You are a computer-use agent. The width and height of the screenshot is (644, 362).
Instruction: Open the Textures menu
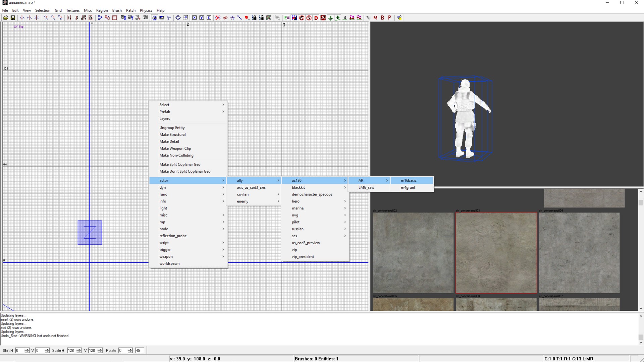click(x=73, y=10)
